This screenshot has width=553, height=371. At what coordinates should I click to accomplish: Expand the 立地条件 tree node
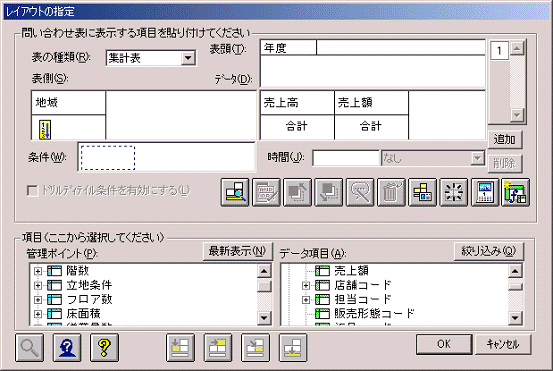pos(37,285)
